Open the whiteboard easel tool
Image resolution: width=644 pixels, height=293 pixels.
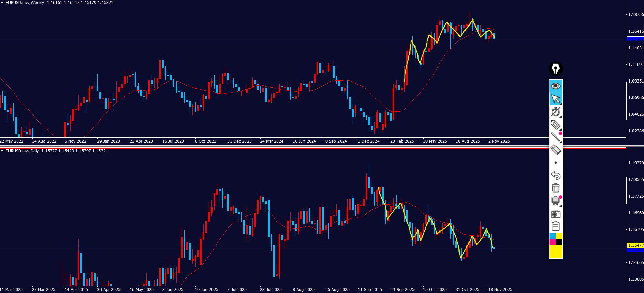coord(555,201)
